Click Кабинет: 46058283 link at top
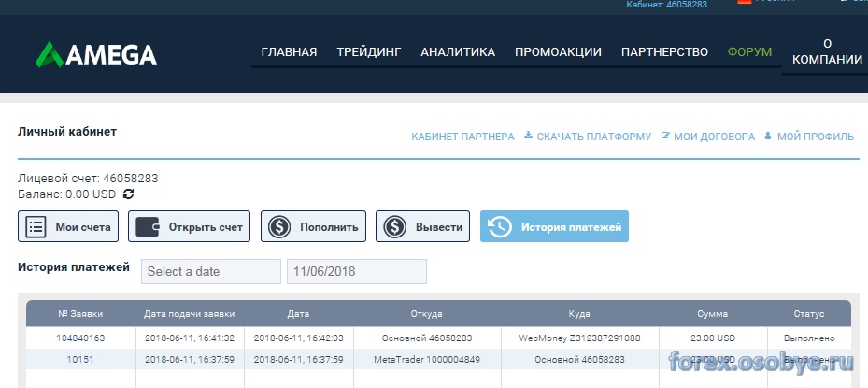This screenshot has width=868, height=388. tap(666, 5)
